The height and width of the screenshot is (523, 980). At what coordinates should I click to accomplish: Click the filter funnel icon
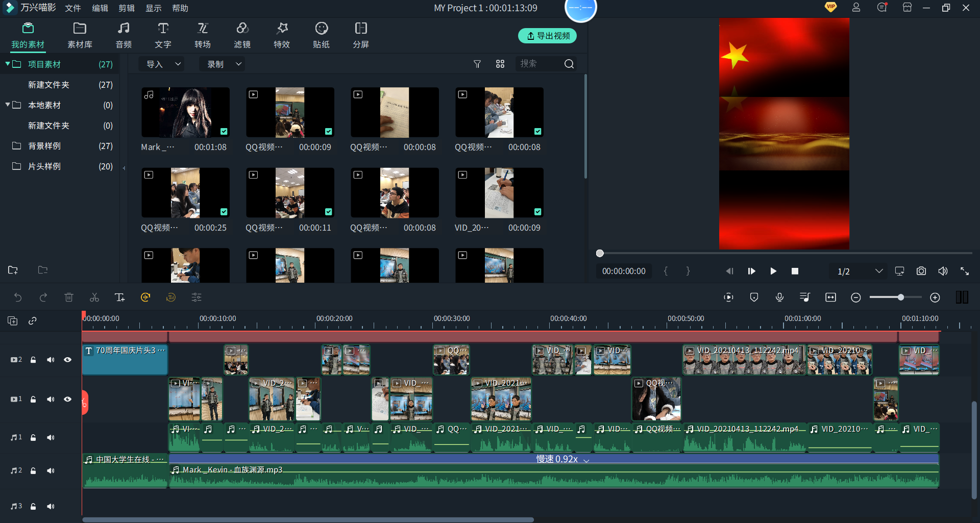pos(477,64)
